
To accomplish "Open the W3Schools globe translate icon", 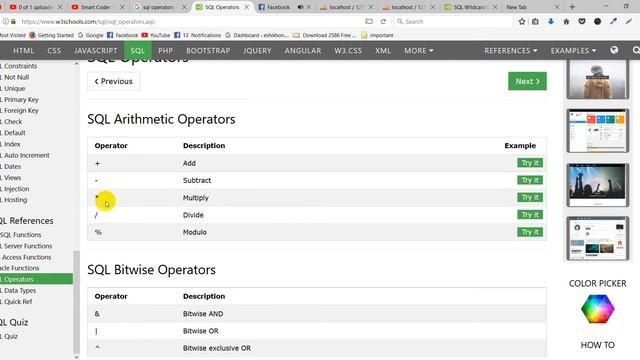I will (x=614, y=50).
